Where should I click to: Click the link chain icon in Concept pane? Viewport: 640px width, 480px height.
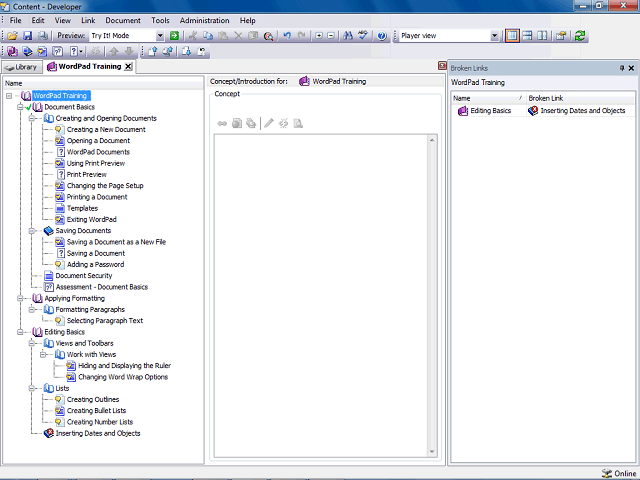coord(222,123)
